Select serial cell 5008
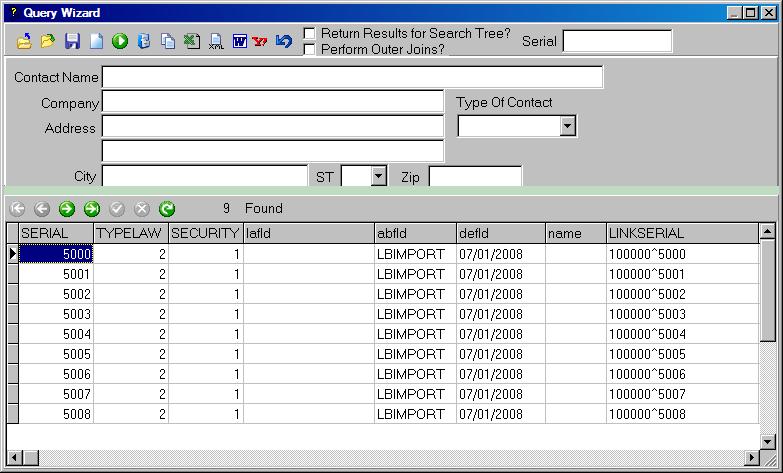 point(56,414)
